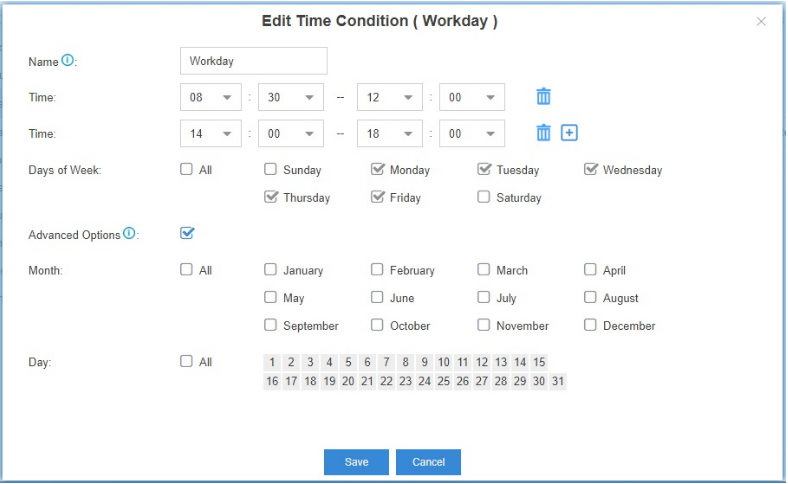Open the end hour dropdown showing 12

click(389, 97)
